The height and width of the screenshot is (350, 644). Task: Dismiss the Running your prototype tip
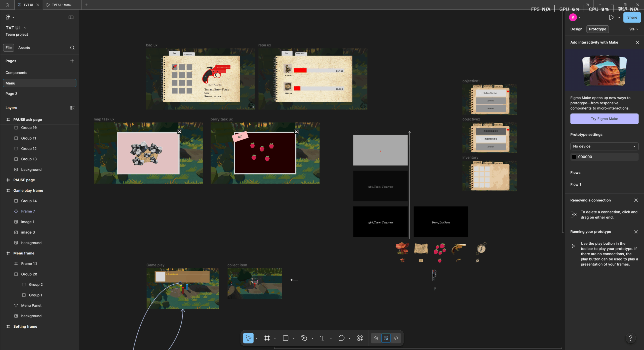click(636, 232)
